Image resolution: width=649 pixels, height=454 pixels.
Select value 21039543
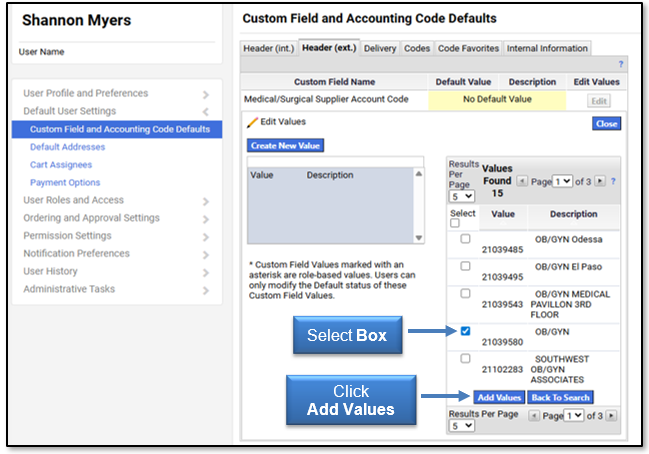click(x=502, y=304)
